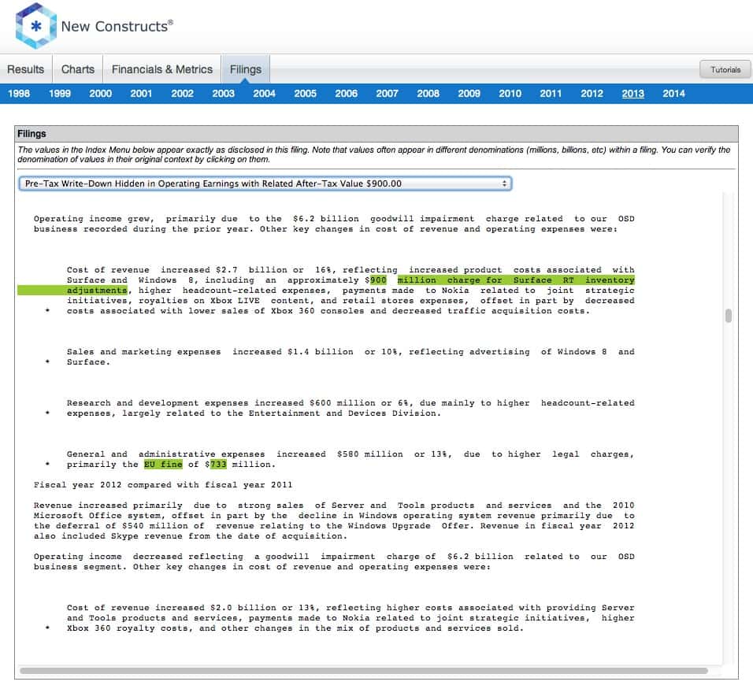Screen dimensions: 753x700
Task: Switch to the Charts tab
Action: point(78,69)
